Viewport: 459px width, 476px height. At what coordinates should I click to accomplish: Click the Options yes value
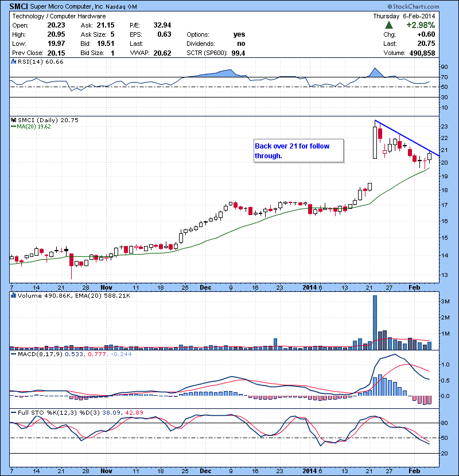click(x=239, y=34)
